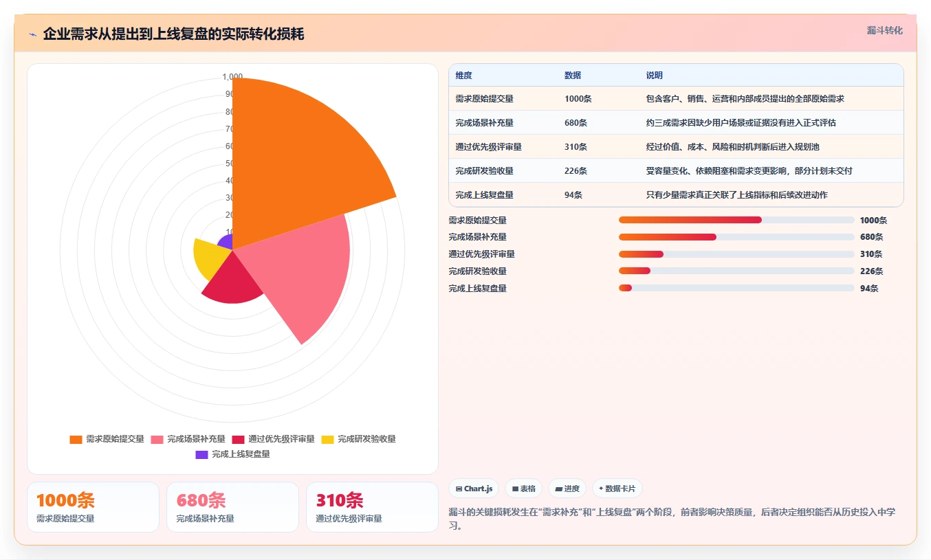Click the 226条 progress bar
This screenshot has width=931, height=560.
tap(736, 271)
